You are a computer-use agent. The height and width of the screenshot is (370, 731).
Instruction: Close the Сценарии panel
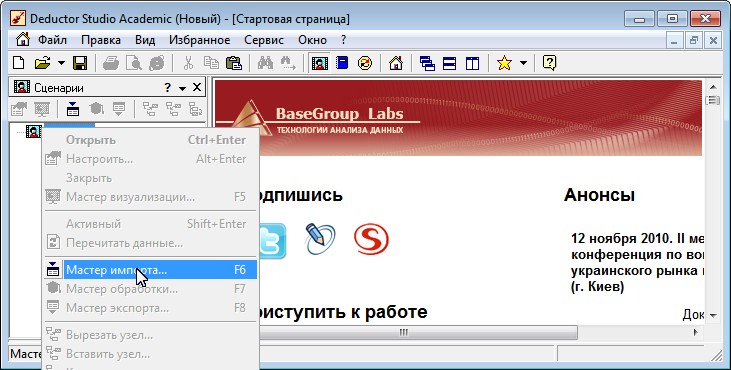coord(197,88)
